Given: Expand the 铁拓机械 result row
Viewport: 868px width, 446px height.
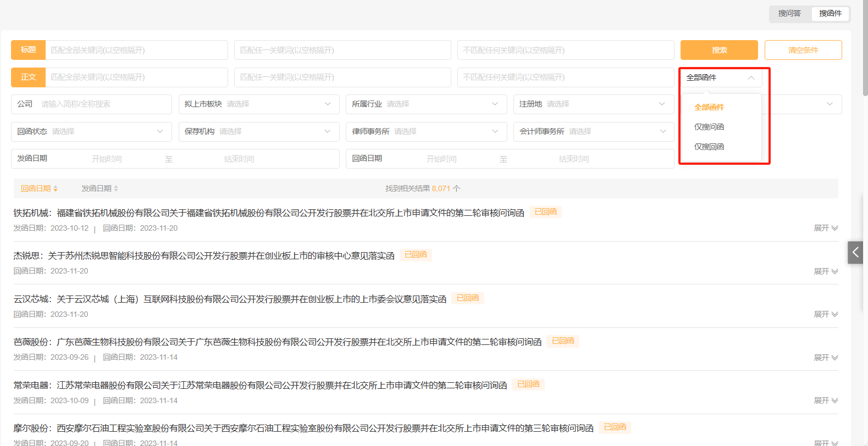Looking at the screenshot, I should pos(826,228).
